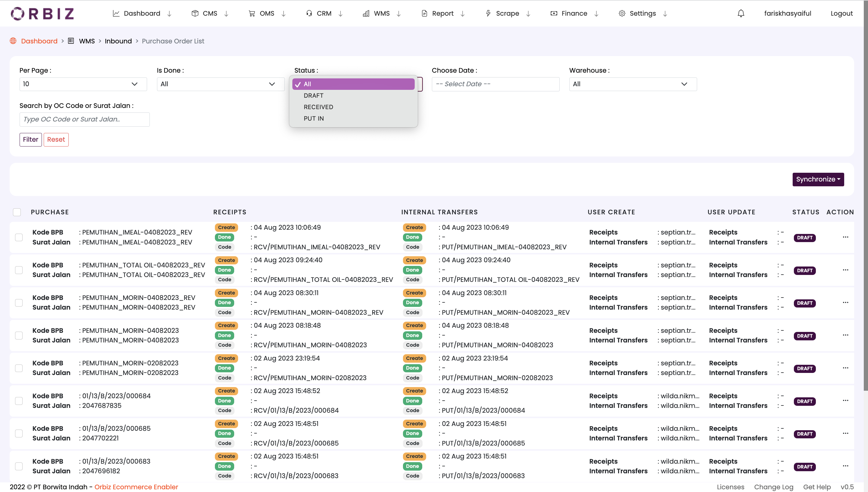Viewport: 868px width, 492px height.
Task: Click the Choose Date field
Action: (495, 84)
